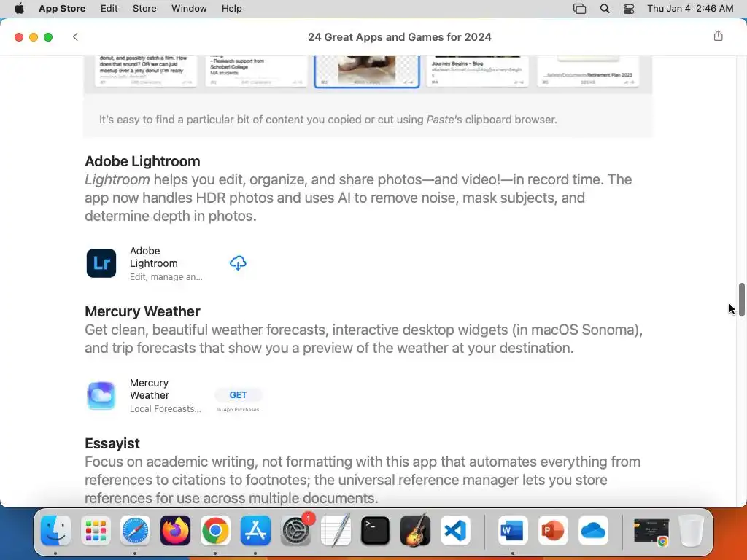Open Control Center in menu bar
Viewport: 747px width, 560px height.
pos(629,9)
